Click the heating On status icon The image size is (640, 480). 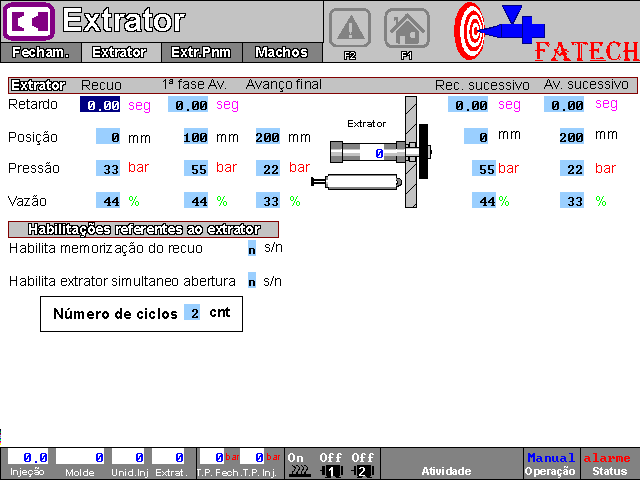(x=297, y=464)
